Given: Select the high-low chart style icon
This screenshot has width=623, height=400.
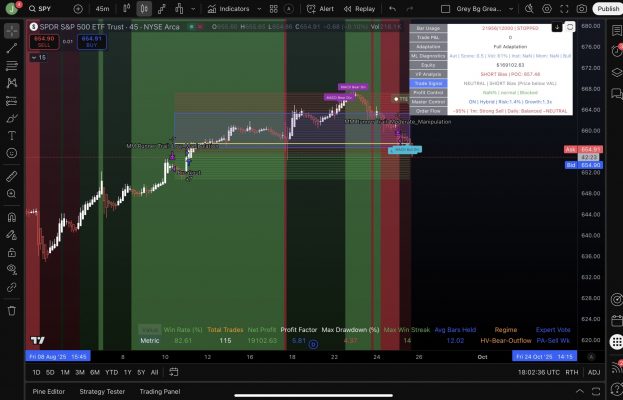Looking at the screenshot, I should [x=179, y=8].
